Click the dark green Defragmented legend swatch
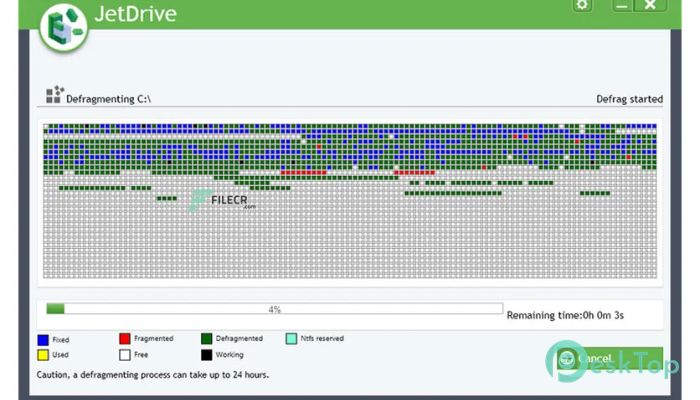Screen dimensions: 700x400 pos(206,339)
